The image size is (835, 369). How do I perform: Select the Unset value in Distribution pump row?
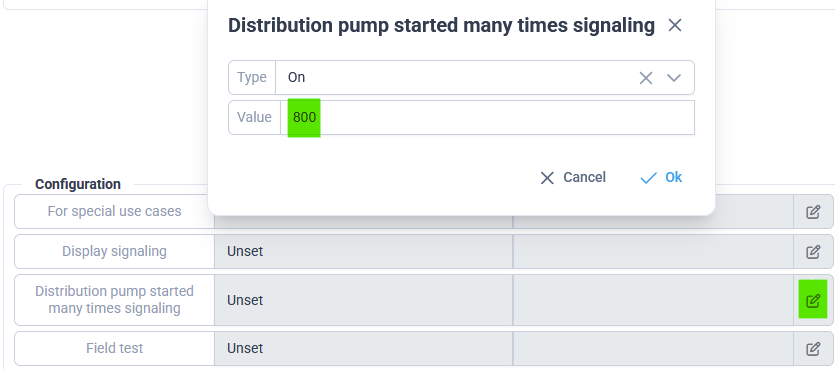click(245, 300)
